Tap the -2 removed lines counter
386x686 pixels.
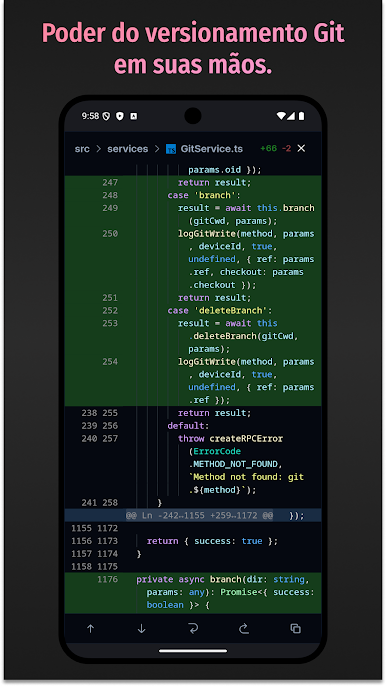[x=286, y=148]
